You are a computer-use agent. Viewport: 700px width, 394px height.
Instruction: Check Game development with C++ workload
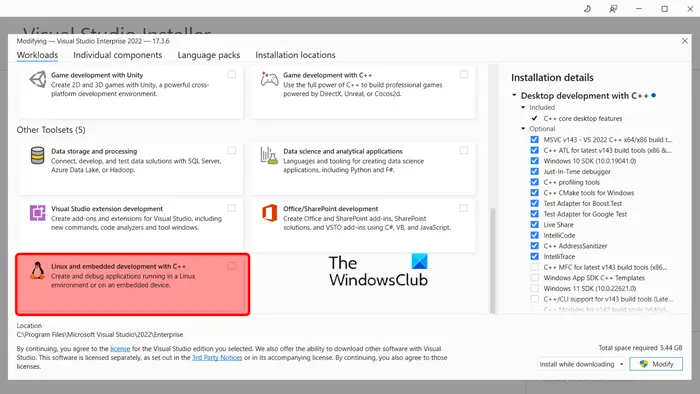tap(464, 75)
